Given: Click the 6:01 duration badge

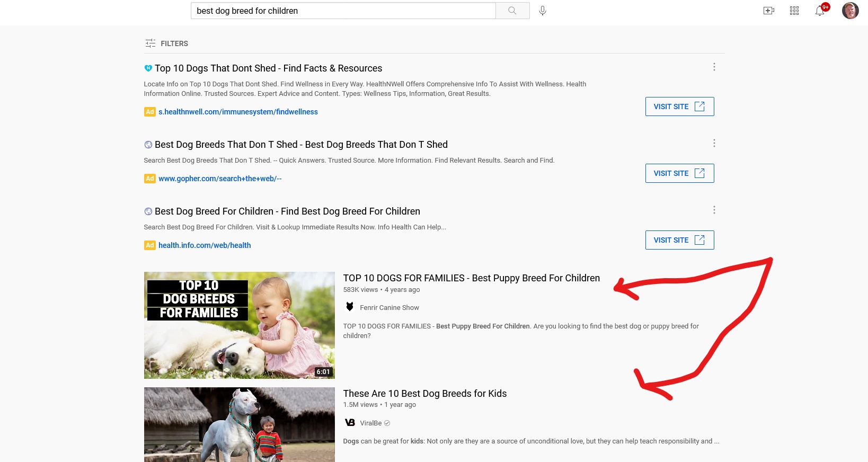Looking at the screenshot, I should coord(323,372).
